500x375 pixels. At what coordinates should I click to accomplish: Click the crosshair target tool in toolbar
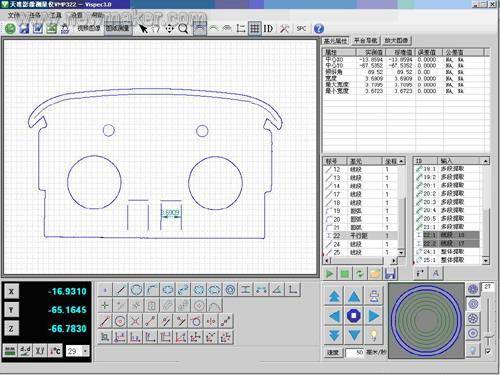170,29
